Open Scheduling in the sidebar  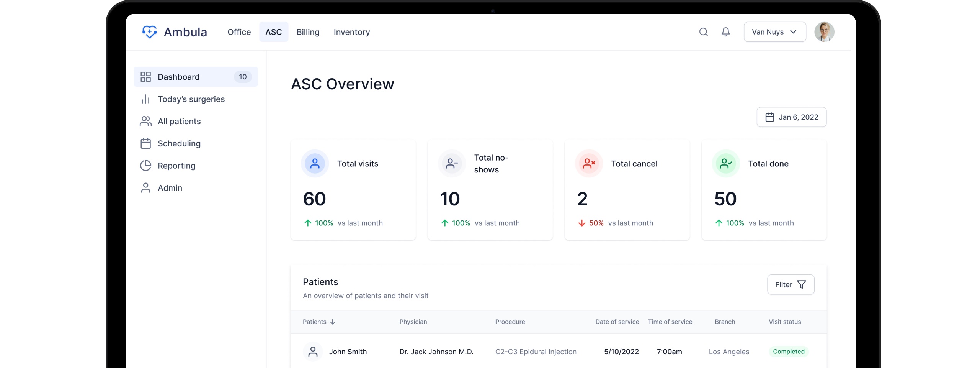pyautogui.click(x=196, y=143)
